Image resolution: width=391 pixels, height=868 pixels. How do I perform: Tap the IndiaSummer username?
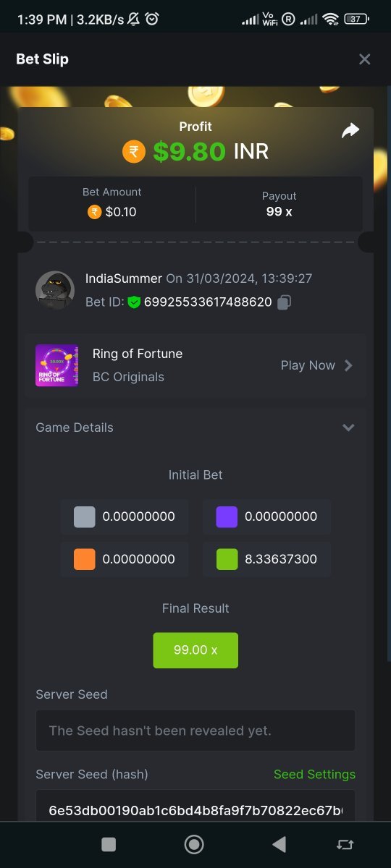pos(124,278)
